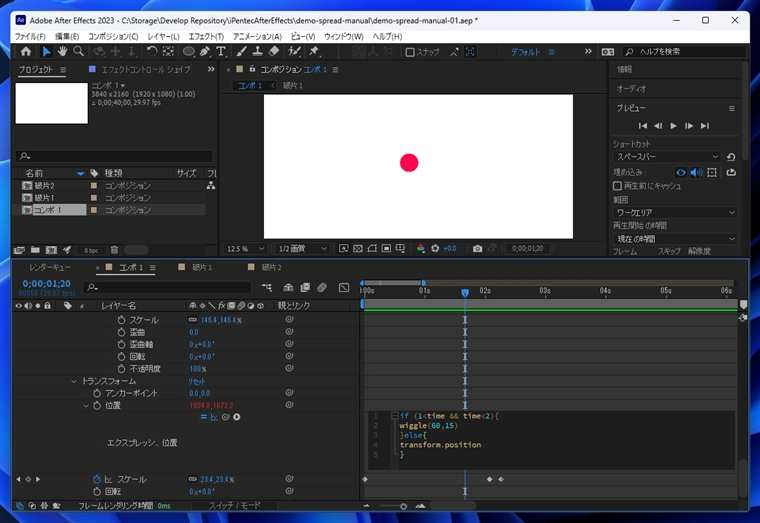Click Reset link for Transform
This screenshot has height=523, width=760.
point(197,381)
